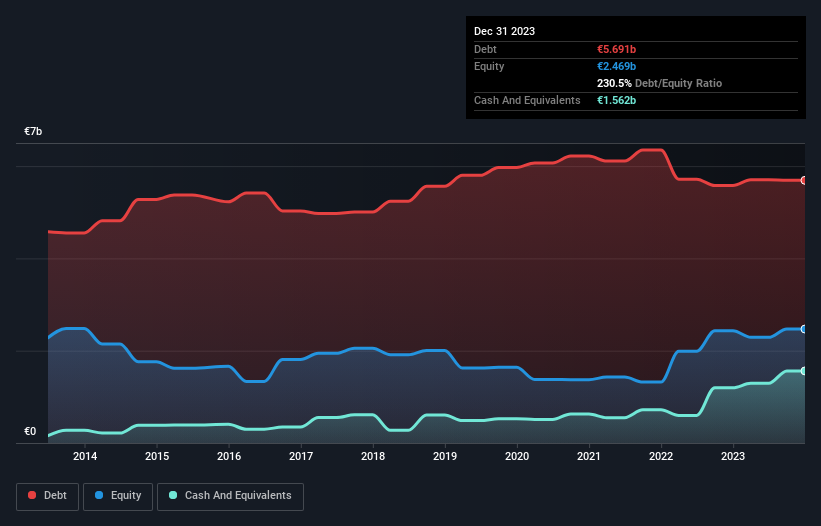821x526 pixels.
Task: Click the 2021 x-axis label
Action: [x=589, y=456]
